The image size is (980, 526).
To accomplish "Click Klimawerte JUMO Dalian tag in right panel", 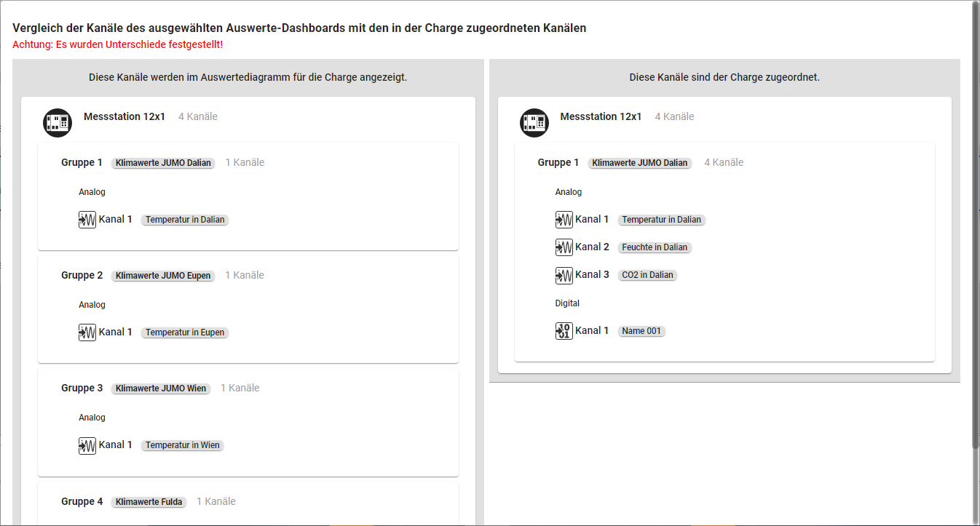I will pyautogui.click(x=640, y=163).
